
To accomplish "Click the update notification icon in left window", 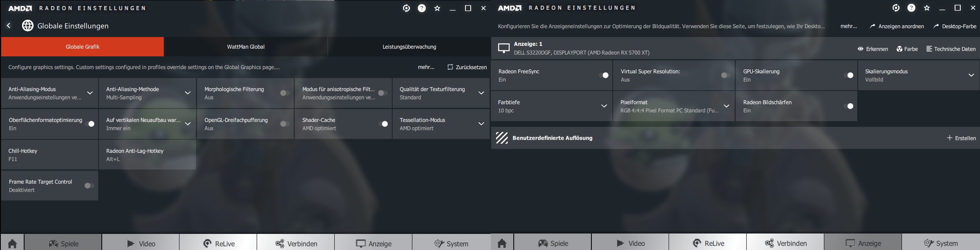I will pos(406,8).
